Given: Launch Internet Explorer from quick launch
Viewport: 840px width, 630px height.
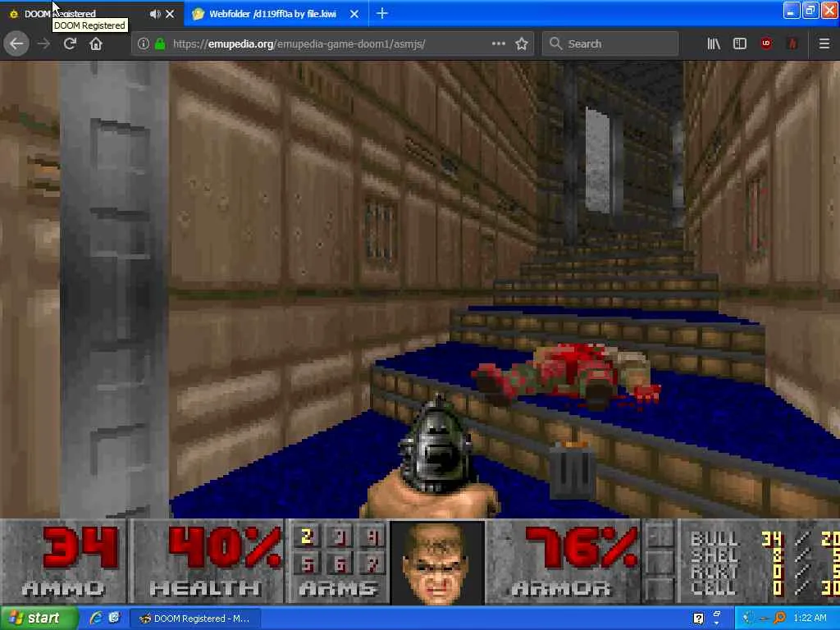Looking at the screenshot, I should [x=96, y=619].
